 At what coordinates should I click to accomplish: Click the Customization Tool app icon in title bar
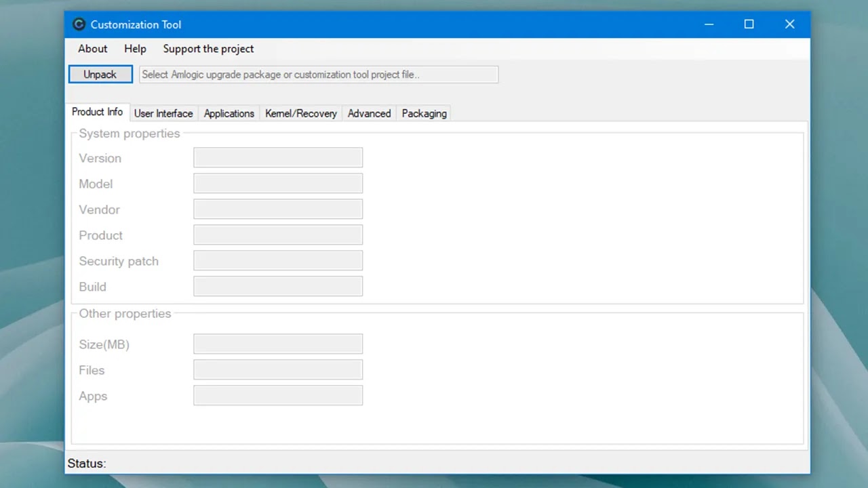point(79,24)
